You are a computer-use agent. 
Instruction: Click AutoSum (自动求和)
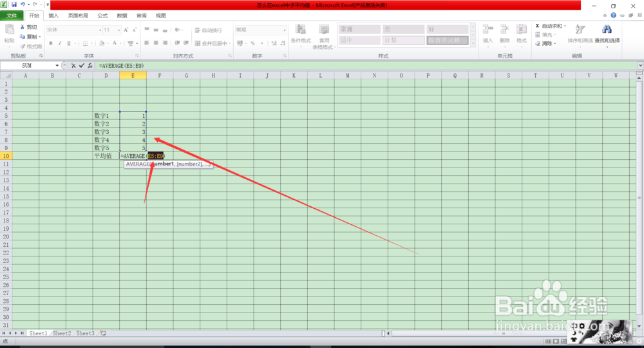(x=551, y=26)
